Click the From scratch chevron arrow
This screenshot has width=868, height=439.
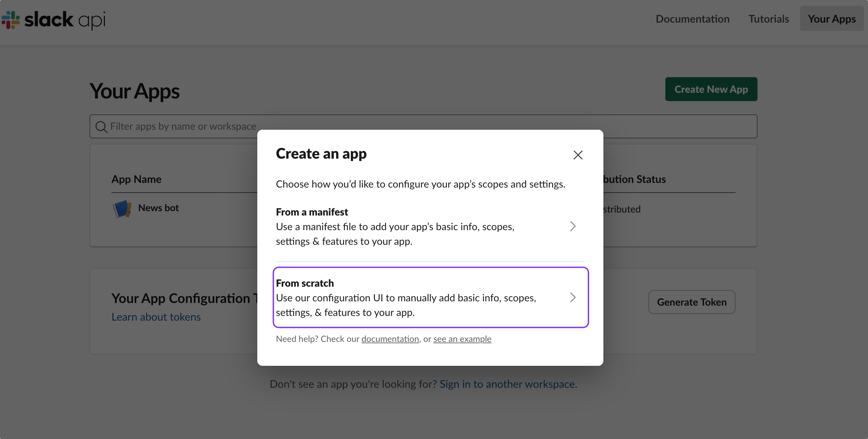click(x=572, y=297)
